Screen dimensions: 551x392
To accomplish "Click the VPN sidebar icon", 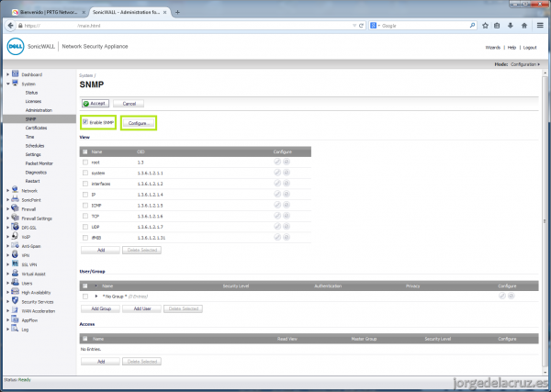I will coord(15,254).
